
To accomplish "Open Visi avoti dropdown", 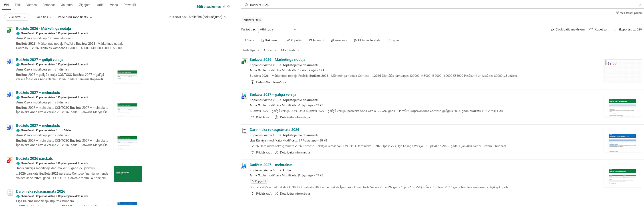I will [17, 17].
